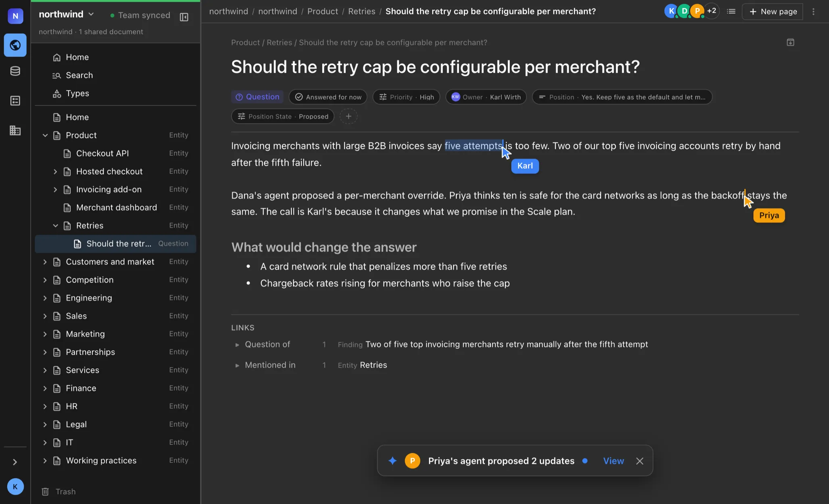This screenshot has width=829, height=504.
Task: Change the Position State Proposed chip
Action: point(283,117)
